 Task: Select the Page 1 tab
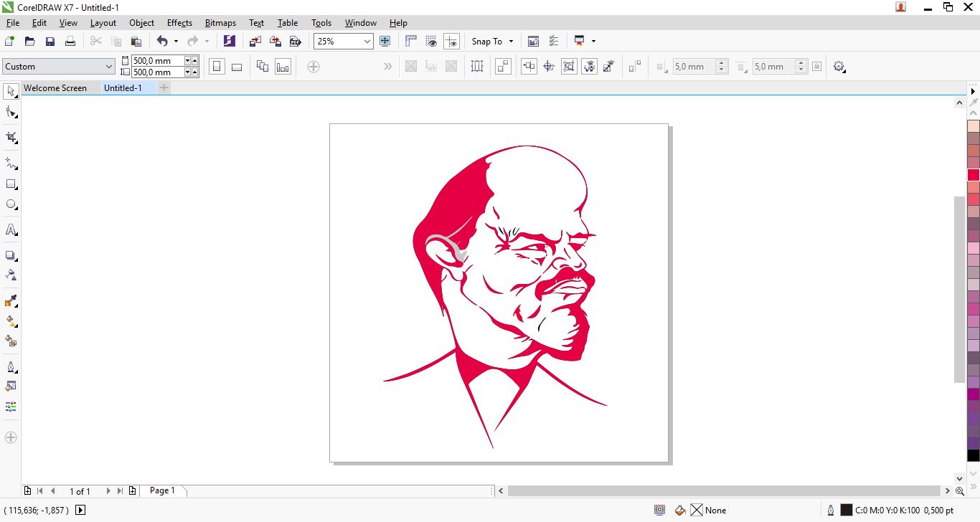(x=162, y=491)
